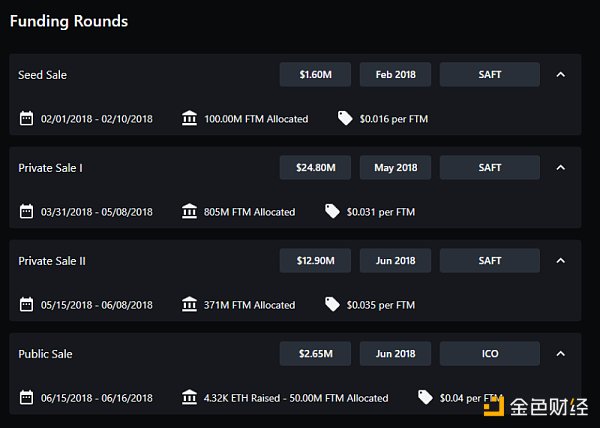Image resolution: width=600 pixels, height=428 pixels.
Task: Click the Private Sale II title
Action: pos(52,261)
